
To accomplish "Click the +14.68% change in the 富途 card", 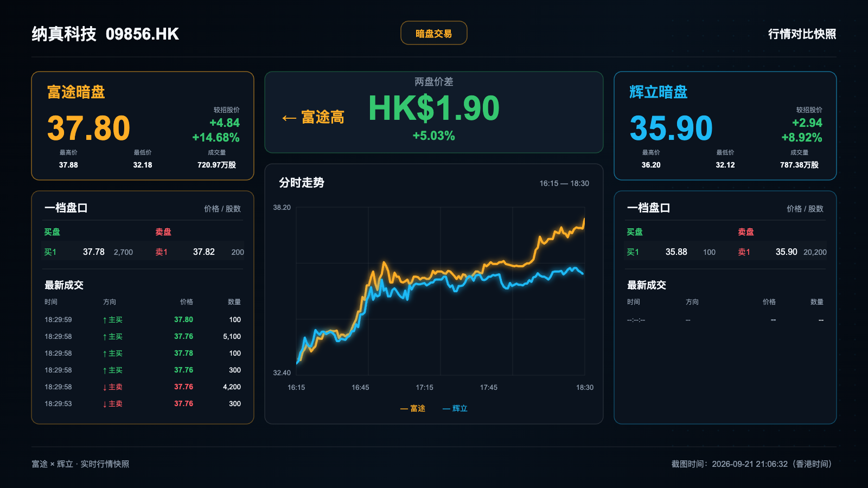I will pos(216,138).
